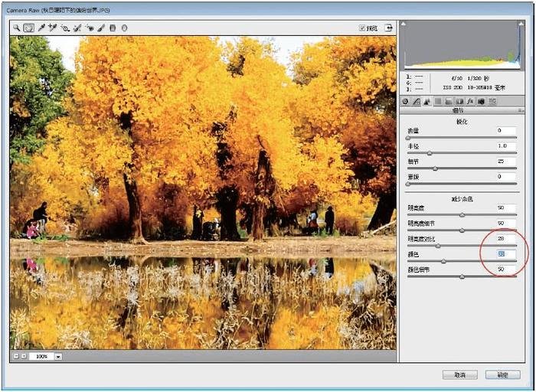Click the 明亮度细节 slider
The height and width of the screenshot is (392, 536).
[462, 230]
